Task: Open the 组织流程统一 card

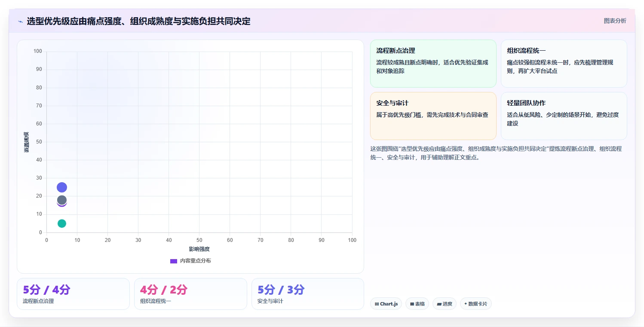Action: [564, 64]
